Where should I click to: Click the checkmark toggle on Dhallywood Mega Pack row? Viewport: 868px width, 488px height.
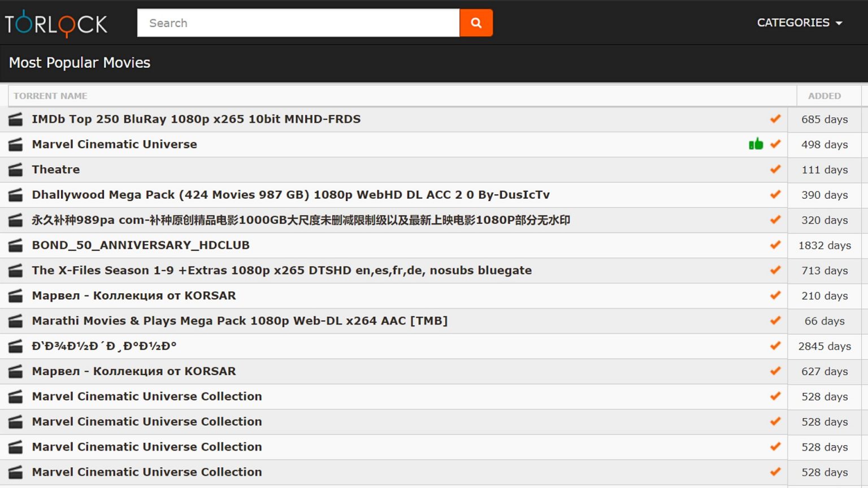pyautogui.click(x=775, y=195)
